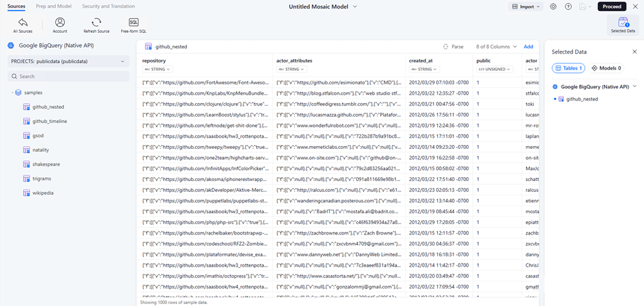Open the Free-form SQL editor
The width and height of the screenshot is (644, 306).
point(133,22)
